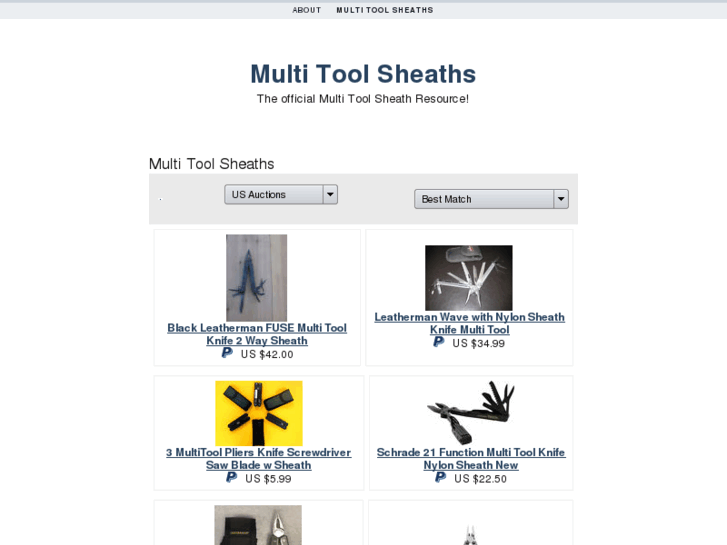The width and height of the screenshot is (727, 545).
Task: Click the tagline 'The official Multi Tool Sheath Resource!'
Action: pos(363,99)
